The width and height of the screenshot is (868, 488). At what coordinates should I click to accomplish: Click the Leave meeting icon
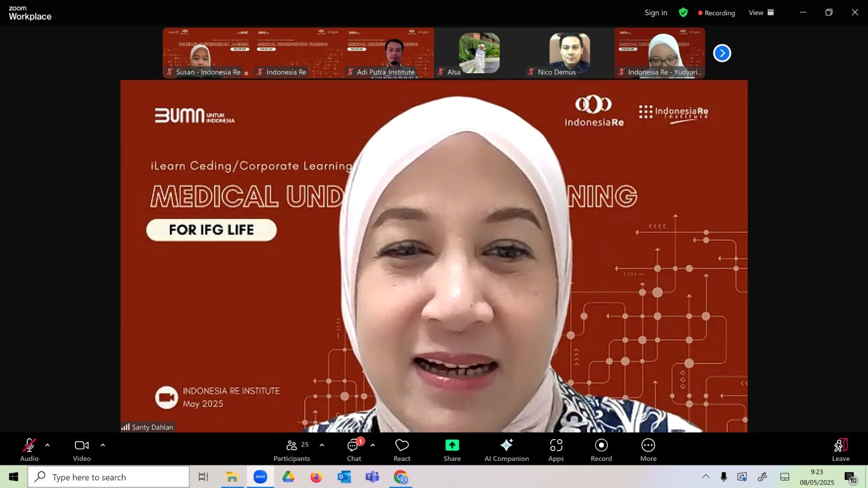click(x=840, y=446)
